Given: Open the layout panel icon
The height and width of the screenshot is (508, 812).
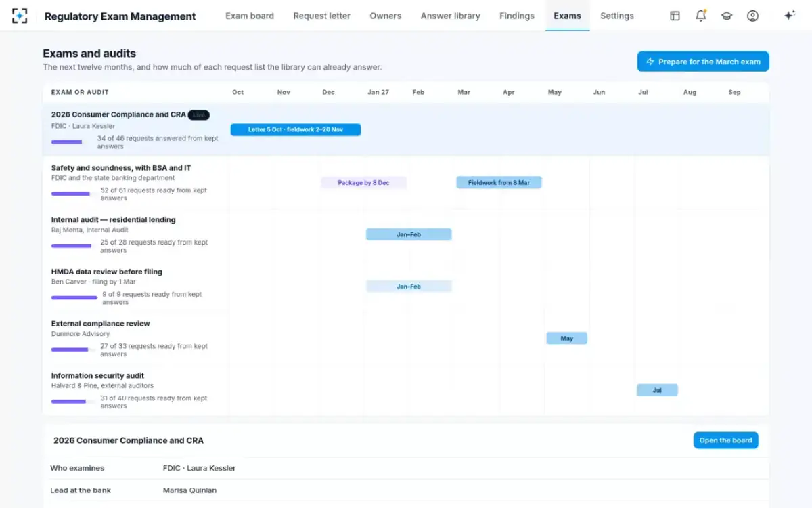Looking at the screenshot, I should coord(675,16).
